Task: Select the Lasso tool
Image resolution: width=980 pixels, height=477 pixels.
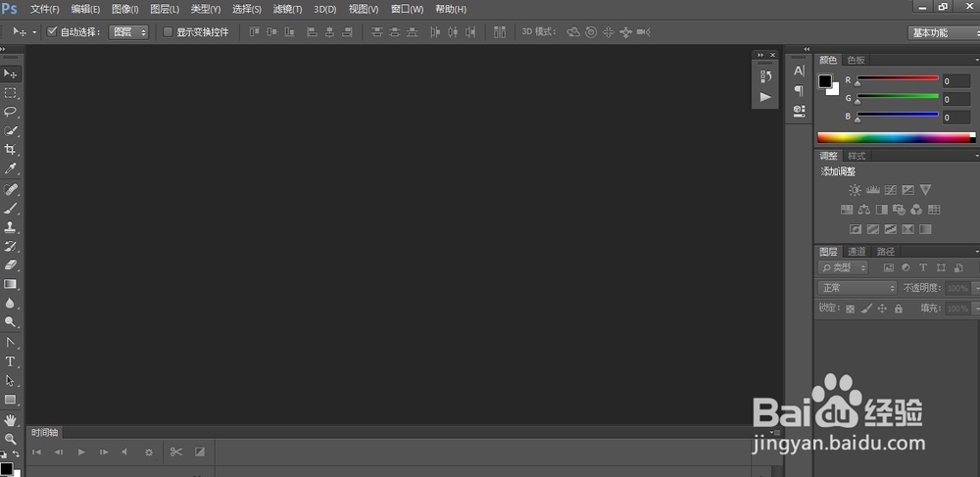Action: pyautogui.click(x=10, y=112)
